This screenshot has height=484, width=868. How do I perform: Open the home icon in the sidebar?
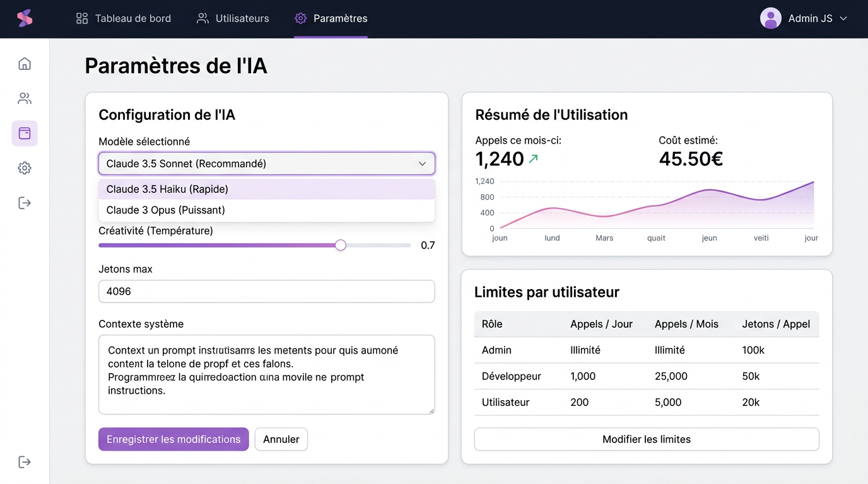25,64
